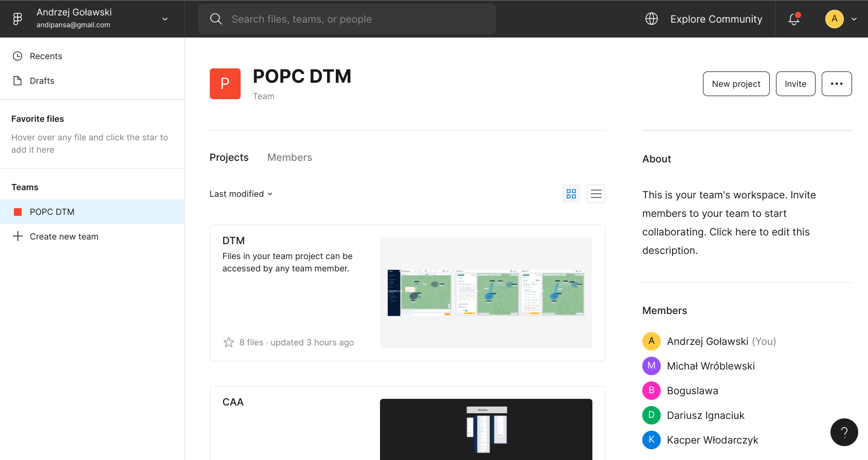Click Dariusz Ignaciuk in members list
The image size is (868, 460).
pos(706,415)
